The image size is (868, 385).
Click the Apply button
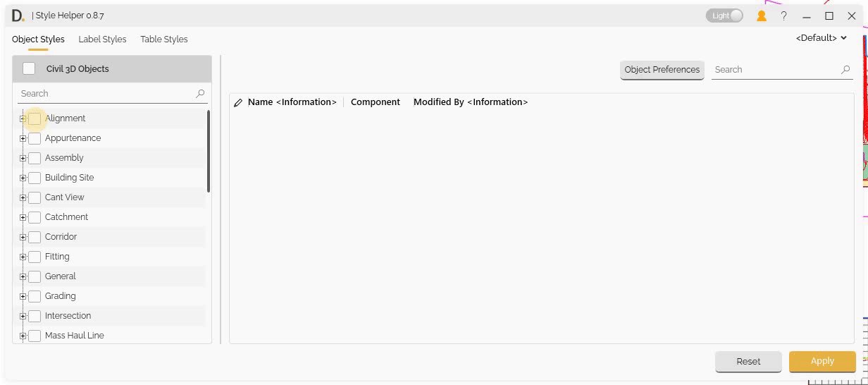822,361
